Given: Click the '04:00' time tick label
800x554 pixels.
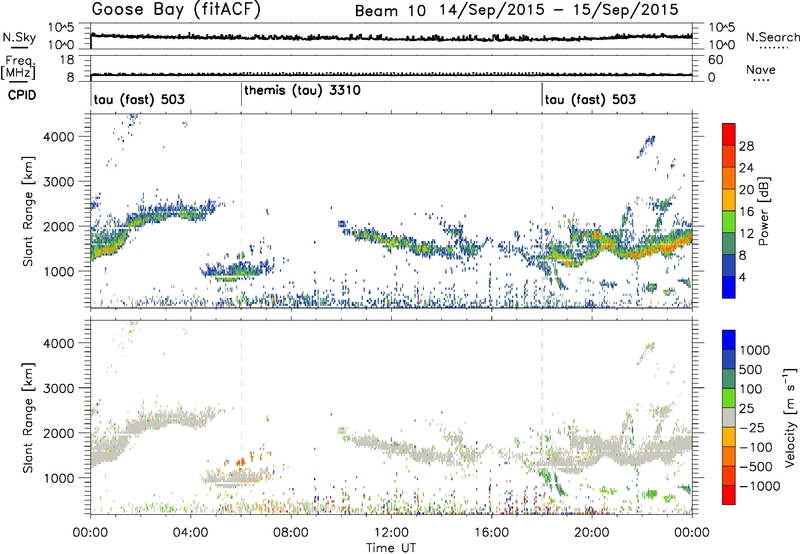Looking at the screenshot, I should coord(190,533).
